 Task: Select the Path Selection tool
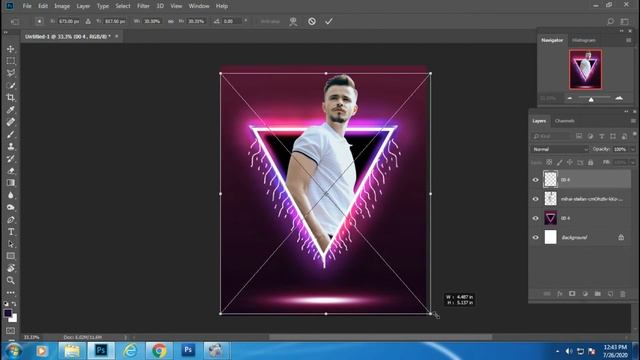coord(11,244)
